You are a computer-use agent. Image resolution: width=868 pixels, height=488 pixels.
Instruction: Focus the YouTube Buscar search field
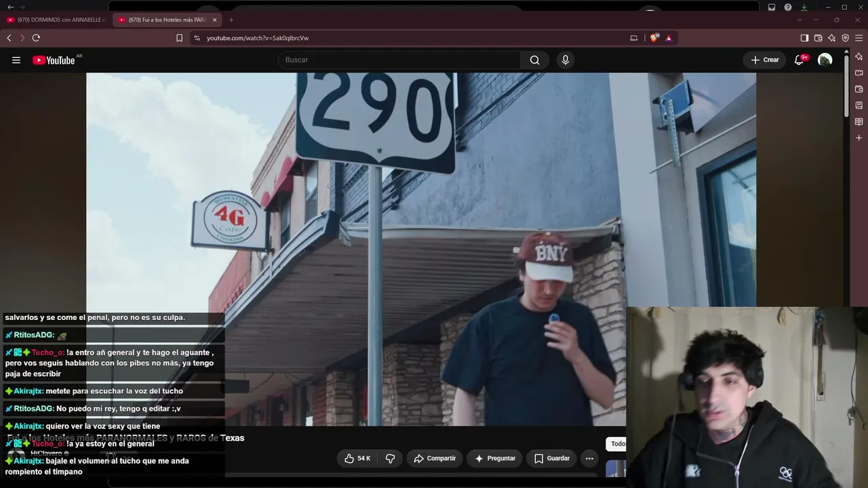399,60
